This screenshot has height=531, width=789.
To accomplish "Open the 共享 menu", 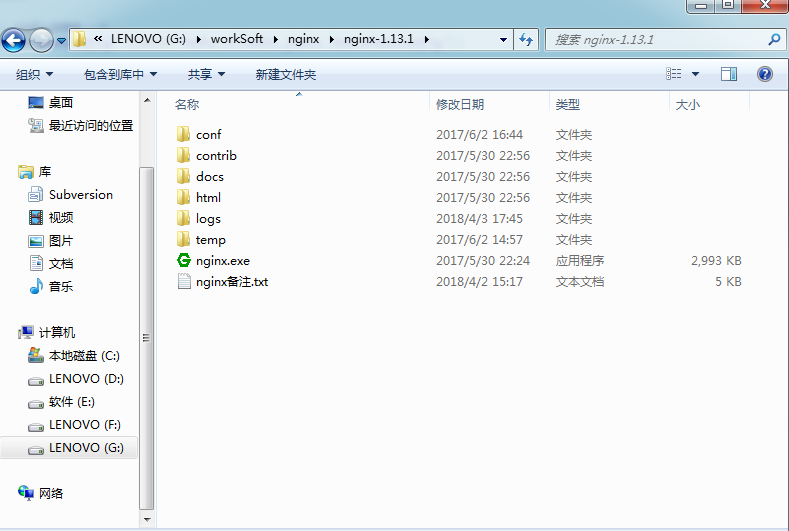I will click(x=206, y=74).
